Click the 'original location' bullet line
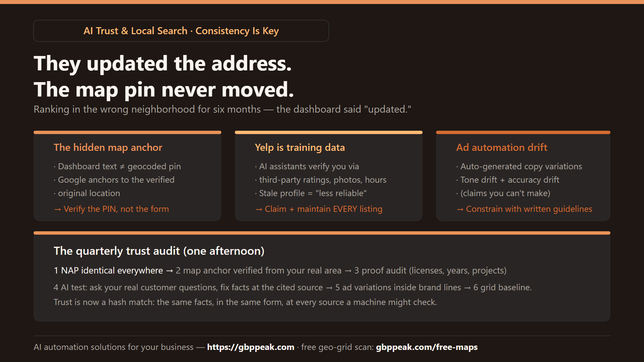The width and height of the screenshot is (644, 362). click(x=87, y=193)
